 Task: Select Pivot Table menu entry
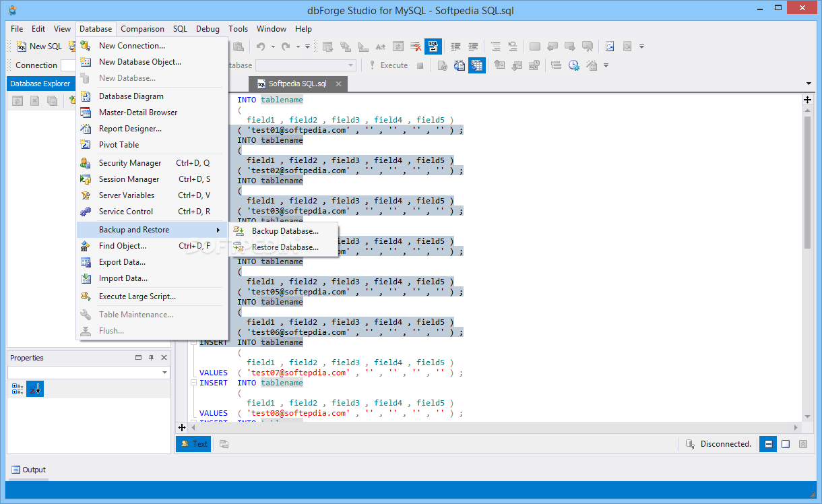(152, 145)
